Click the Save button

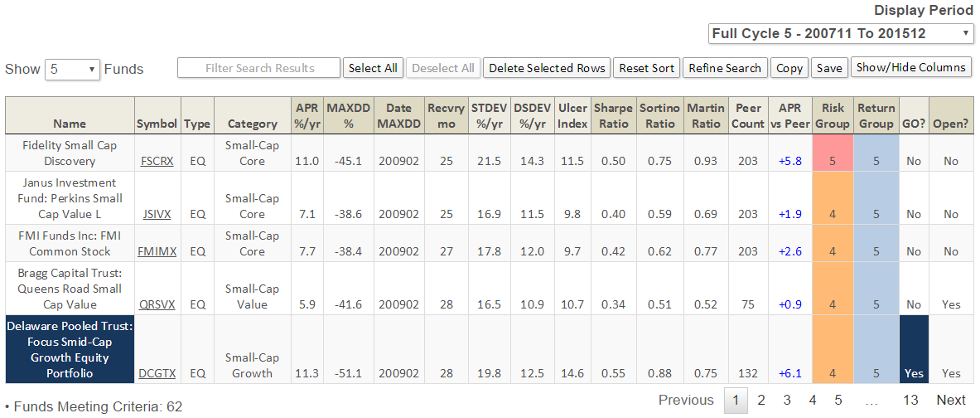(828, 68)
